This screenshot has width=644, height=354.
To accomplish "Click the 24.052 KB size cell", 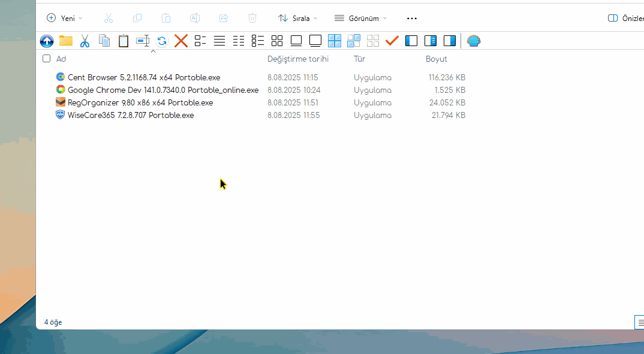I will tap(447, 102).
